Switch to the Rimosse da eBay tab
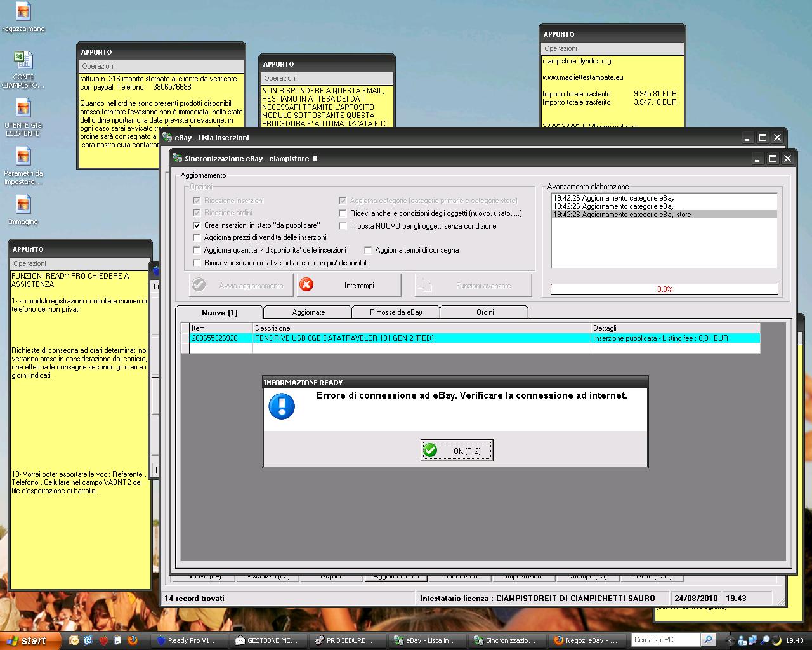812x650 pixels. 396,312
